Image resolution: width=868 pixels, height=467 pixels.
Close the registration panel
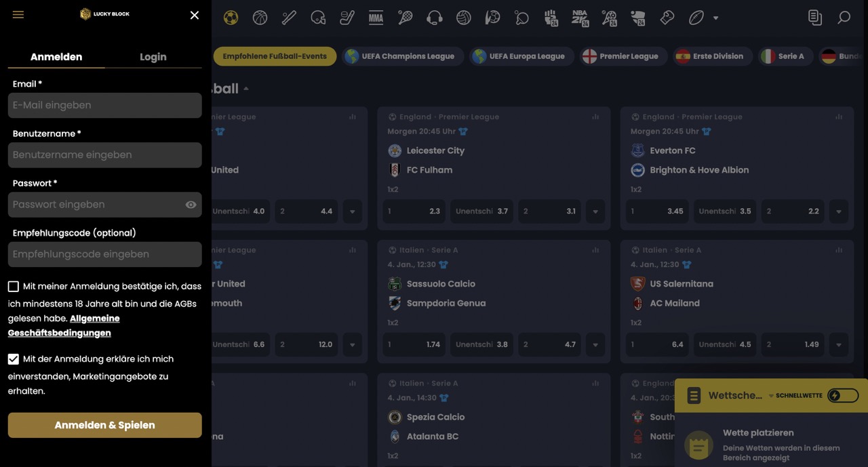pos(195,15)
